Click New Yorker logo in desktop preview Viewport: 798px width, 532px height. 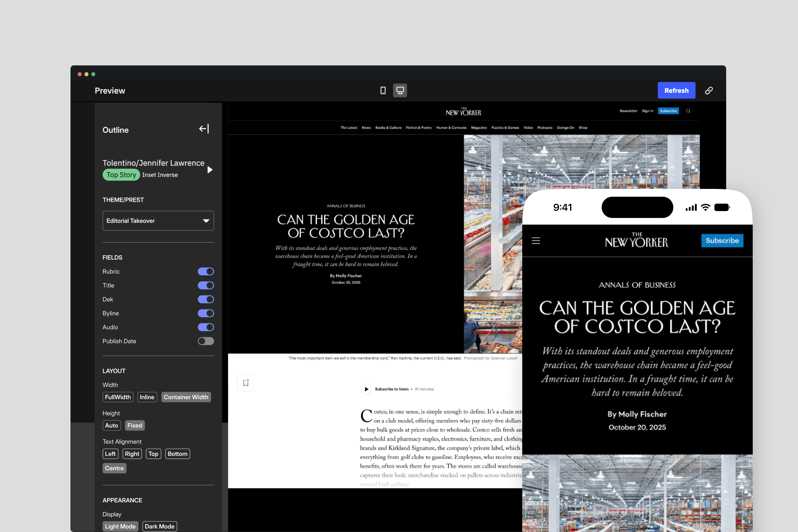tap(464, 112)
